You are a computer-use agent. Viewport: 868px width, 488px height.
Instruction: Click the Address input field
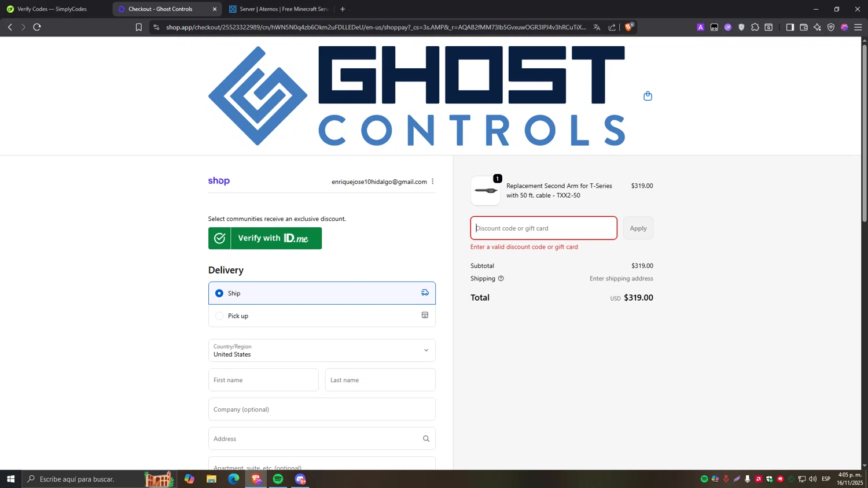click(322, 439)
